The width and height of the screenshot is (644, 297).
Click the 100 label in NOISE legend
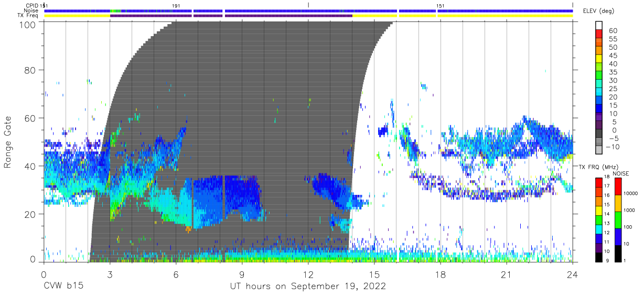[x=628, y=227]
